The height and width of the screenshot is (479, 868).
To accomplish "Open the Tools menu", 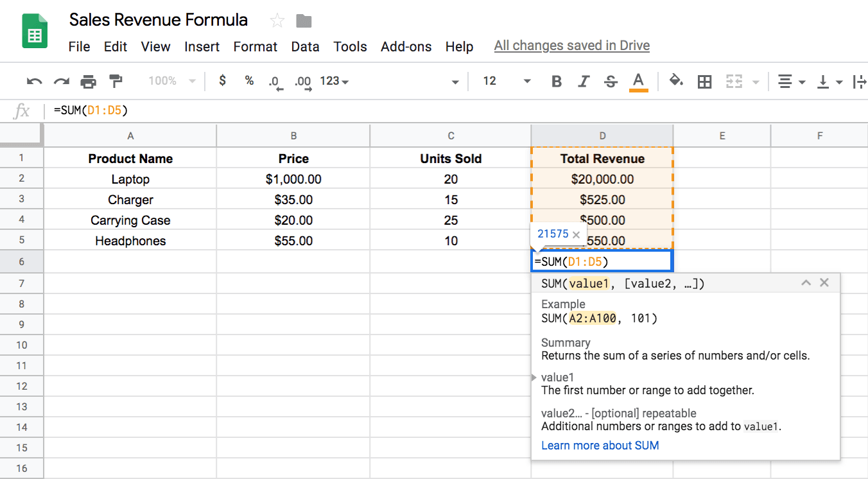I will 350,46.
